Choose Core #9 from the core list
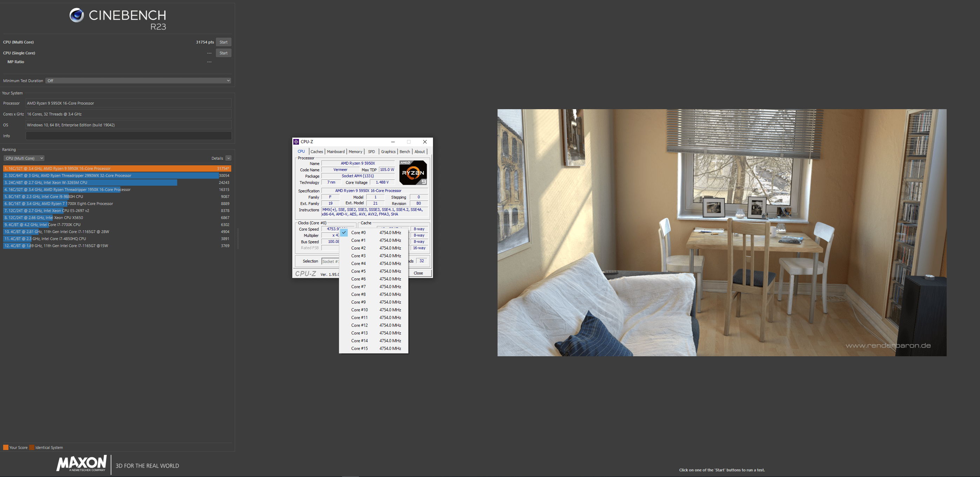This screenshot has height=477, width=980. coord(374,302)
